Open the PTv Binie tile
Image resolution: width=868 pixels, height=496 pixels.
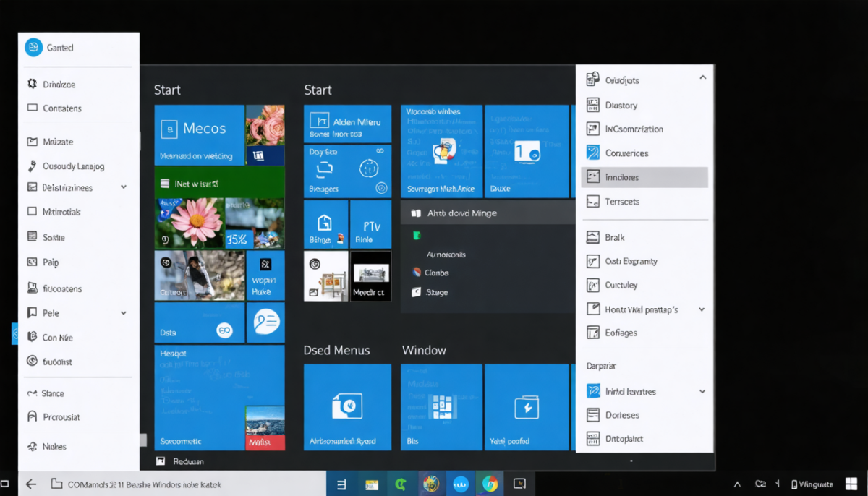tap(370, 224)
